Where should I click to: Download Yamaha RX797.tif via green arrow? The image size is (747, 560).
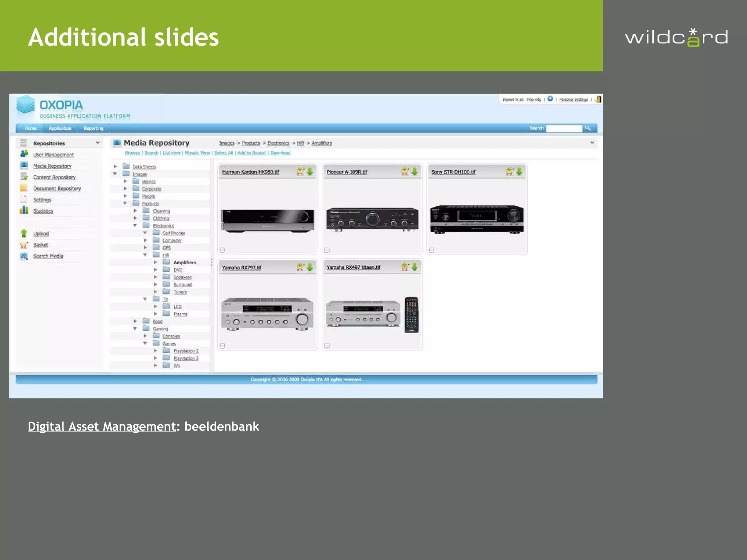pos(310,267)
